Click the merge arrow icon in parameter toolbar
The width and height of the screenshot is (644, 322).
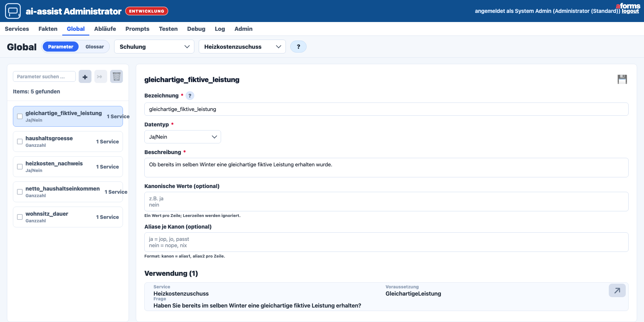[x=101, y=77]
